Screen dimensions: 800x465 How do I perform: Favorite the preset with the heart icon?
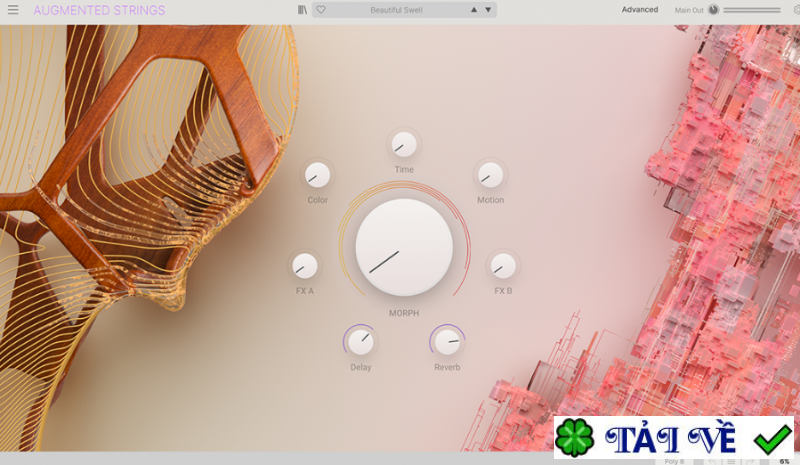[321, 10]
